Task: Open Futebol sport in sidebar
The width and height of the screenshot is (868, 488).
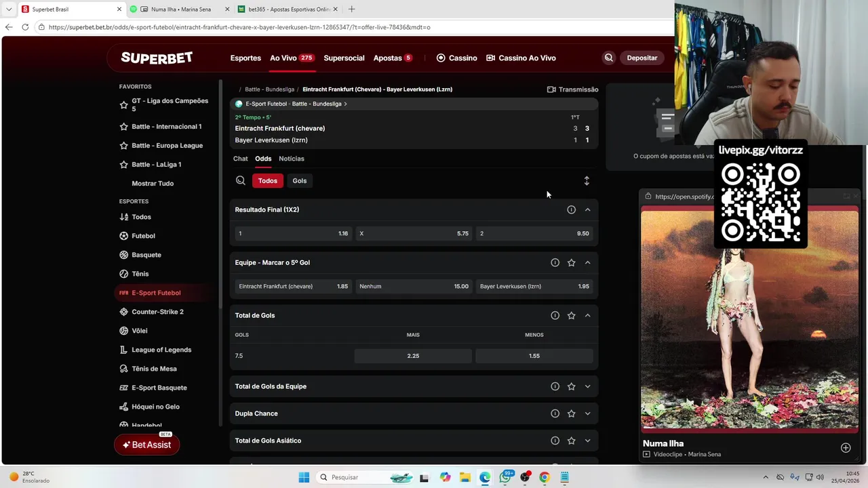Action: click(x=143, y=236)
